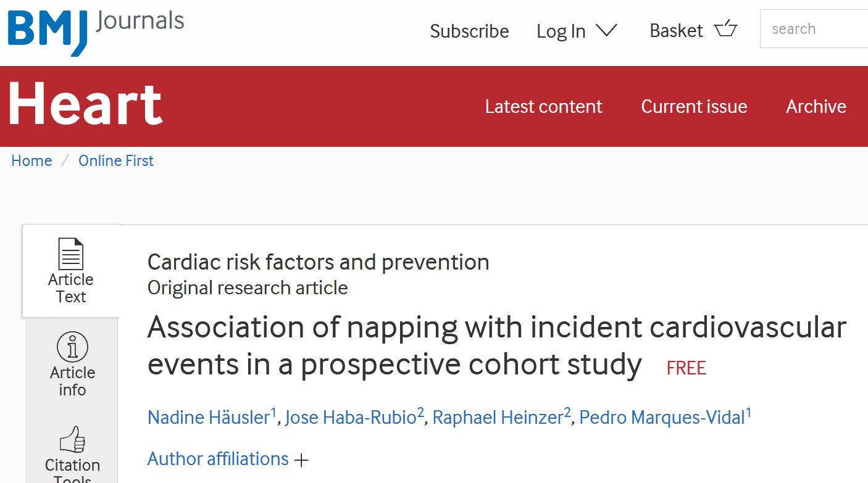Click the basket cart icon
868x483 pixels.
point(725,30)
